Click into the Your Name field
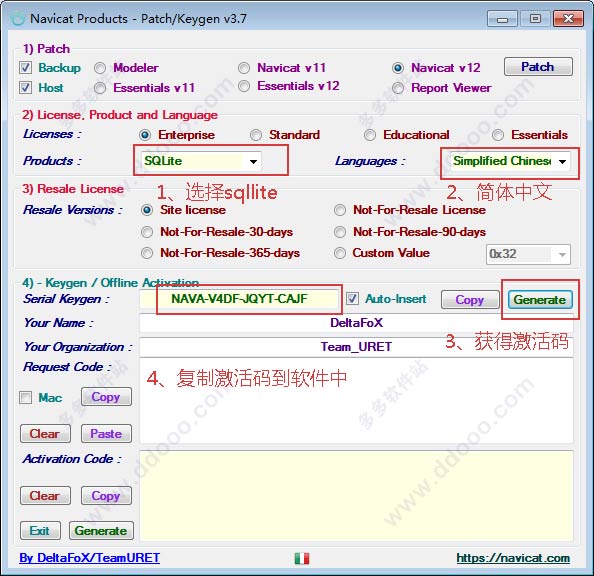Viewport: 594px width, 576px height. tap(356, 323)
